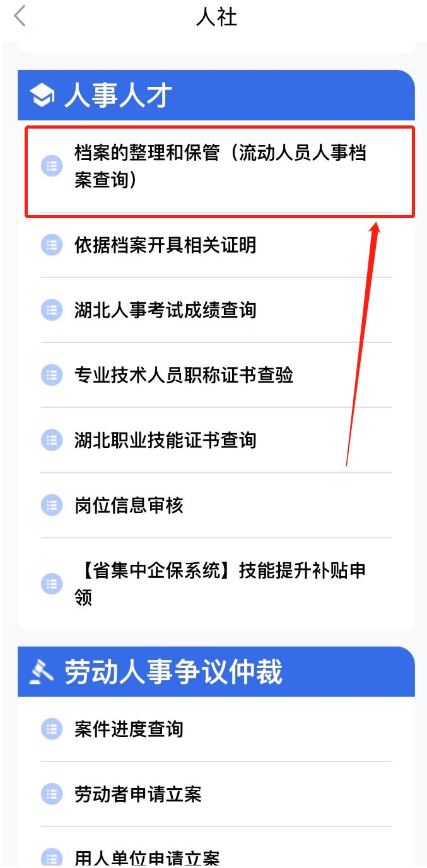Click list icon beside 岗位信息审核

pyautogui.click(x=52, y=505)
